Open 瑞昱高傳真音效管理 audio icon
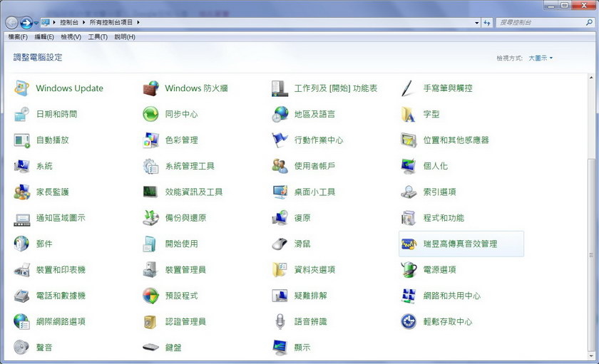 (409, 244)
